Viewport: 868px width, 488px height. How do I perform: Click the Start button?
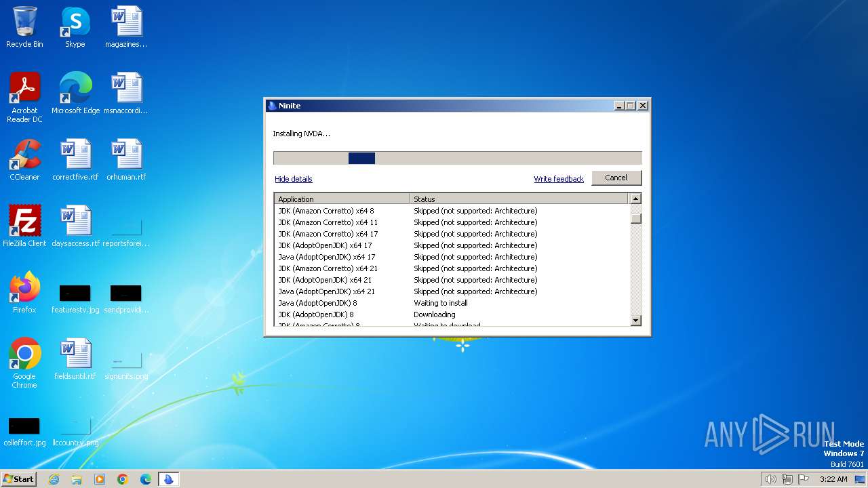click(x=19, y=479)
